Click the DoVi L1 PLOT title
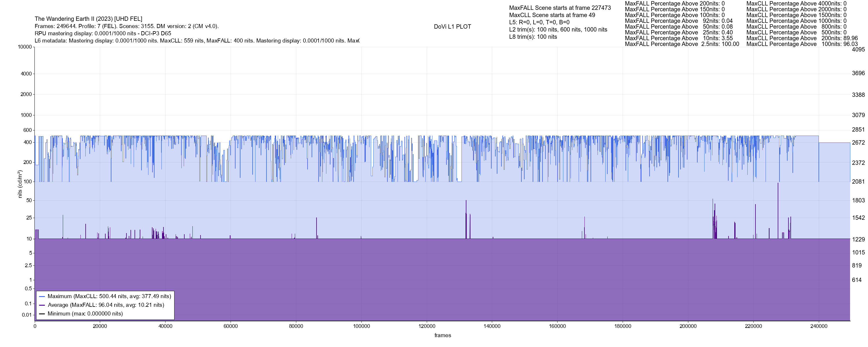The height and width of the screenshot is (347, 868). click(x=452, y=27)
